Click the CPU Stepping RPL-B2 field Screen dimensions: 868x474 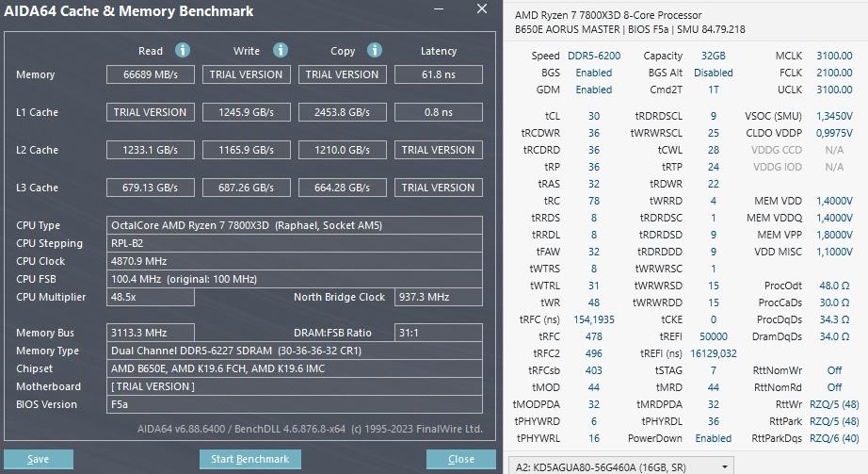tap(295, 243)
